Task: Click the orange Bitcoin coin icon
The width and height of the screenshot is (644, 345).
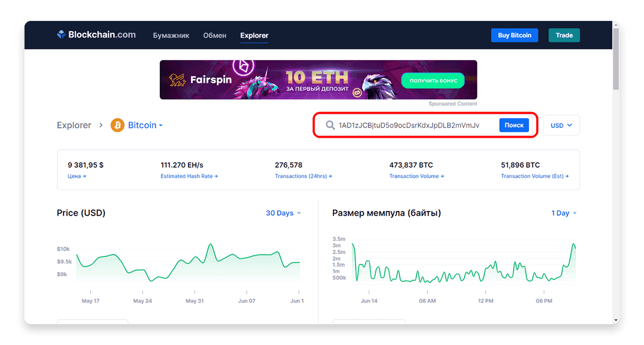Action: (118, 125)
